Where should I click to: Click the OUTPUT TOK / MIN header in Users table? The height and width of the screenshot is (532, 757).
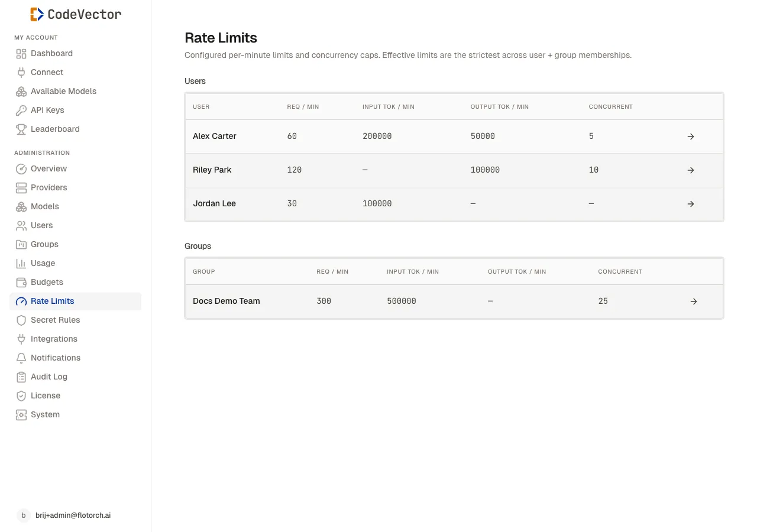click(x=500, y=107)
